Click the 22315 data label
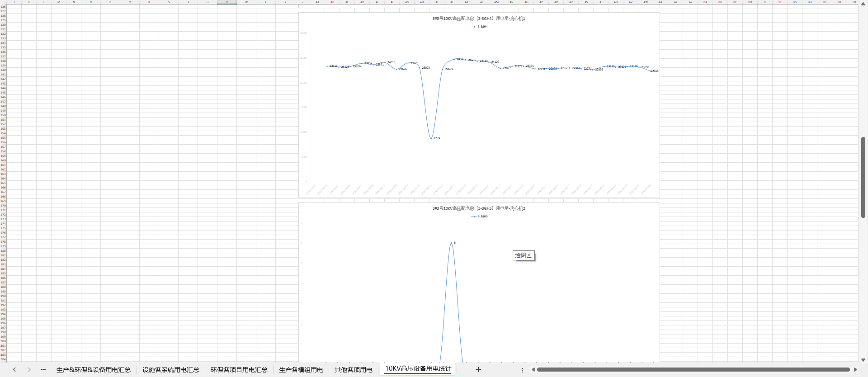Viewport: 868px width, 377px height. [655, 71]
